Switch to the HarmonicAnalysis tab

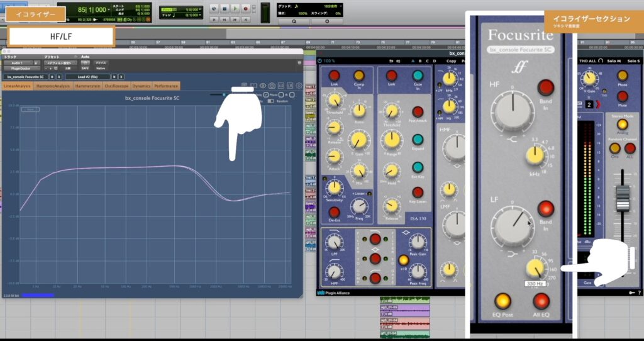click(53, 86)
